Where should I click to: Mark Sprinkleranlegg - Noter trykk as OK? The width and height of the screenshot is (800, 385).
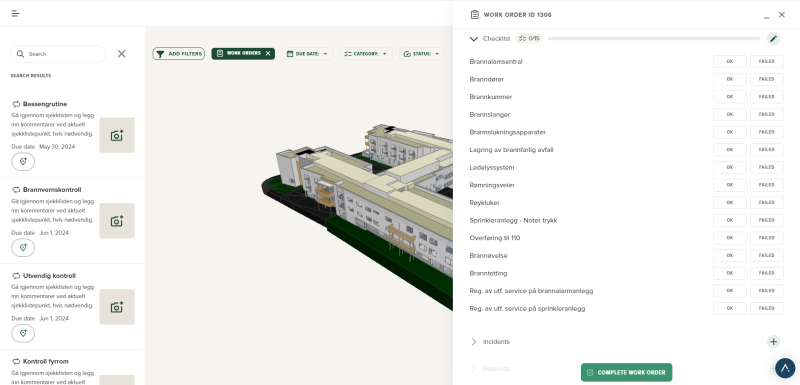coord(730,220)
